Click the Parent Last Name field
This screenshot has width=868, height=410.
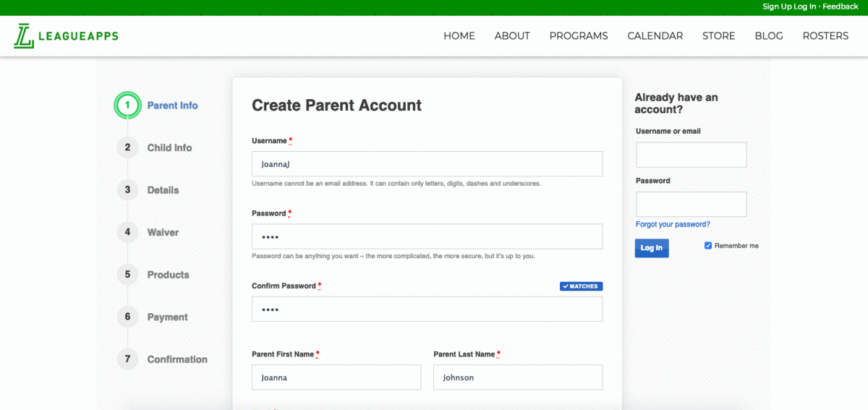point(518,377)
